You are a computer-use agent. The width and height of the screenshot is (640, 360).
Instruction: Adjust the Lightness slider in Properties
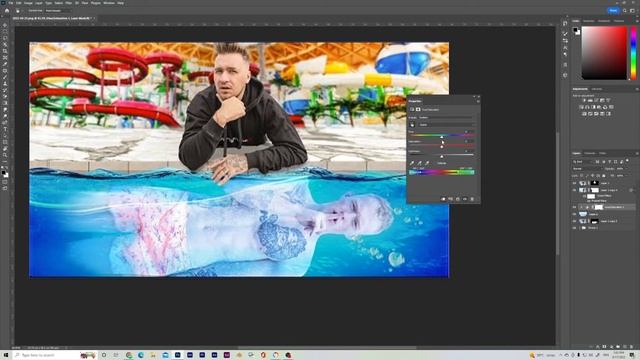[442, 156]
